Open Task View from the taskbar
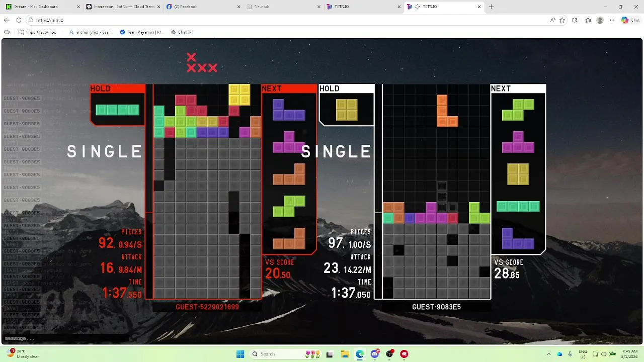The image size is (644, 362). coord(330,354)
